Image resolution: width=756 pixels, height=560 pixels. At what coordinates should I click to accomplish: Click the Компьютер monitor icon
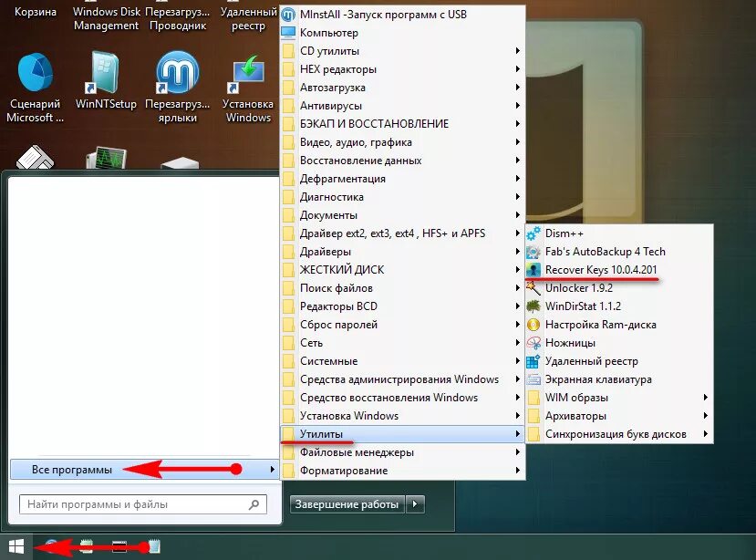tap(288, 33)
